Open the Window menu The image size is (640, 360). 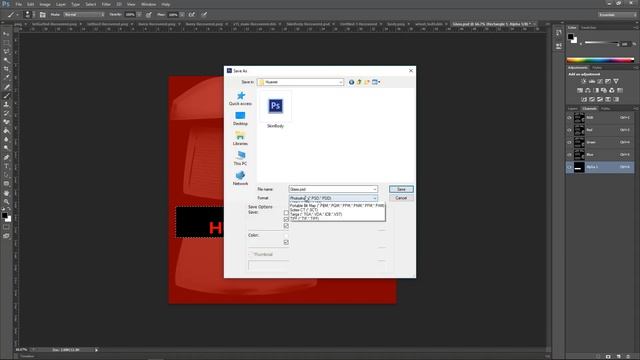[148, 4]
